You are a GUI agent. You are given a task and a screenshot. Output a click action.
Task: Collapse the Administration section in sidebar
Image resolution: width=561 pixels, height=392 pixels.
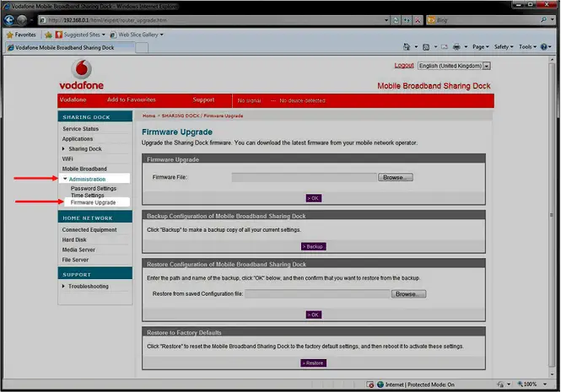click(x=65, y=179)
